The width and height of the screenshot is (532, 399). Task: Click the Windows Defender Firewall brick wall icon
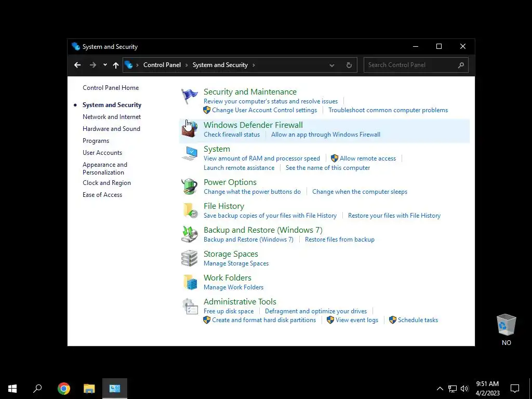pyautogui.click(x=189, y=129)
